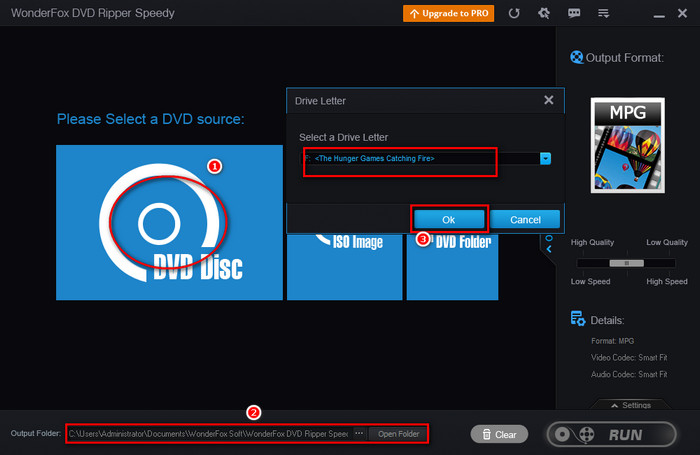Click the output folder path field
The image size is (700, 455).
click(209, 434)
